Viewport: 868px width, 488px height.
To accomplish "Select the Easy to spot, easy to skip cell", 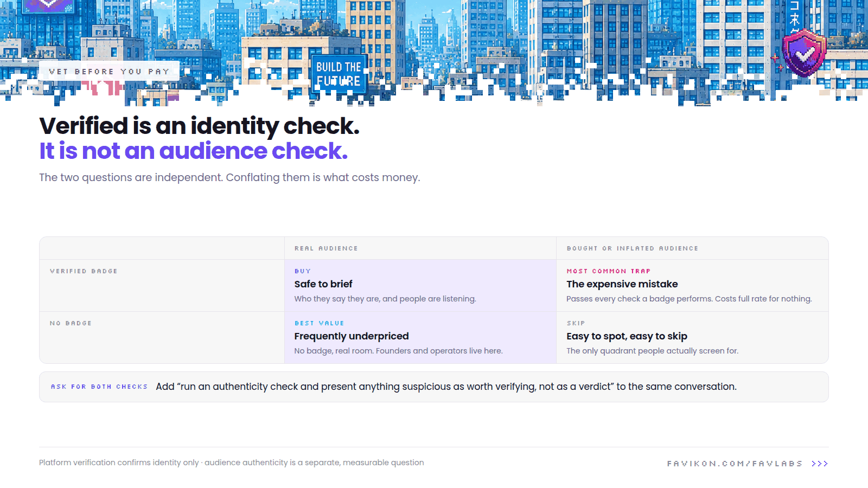I will [x=692, y=338].
